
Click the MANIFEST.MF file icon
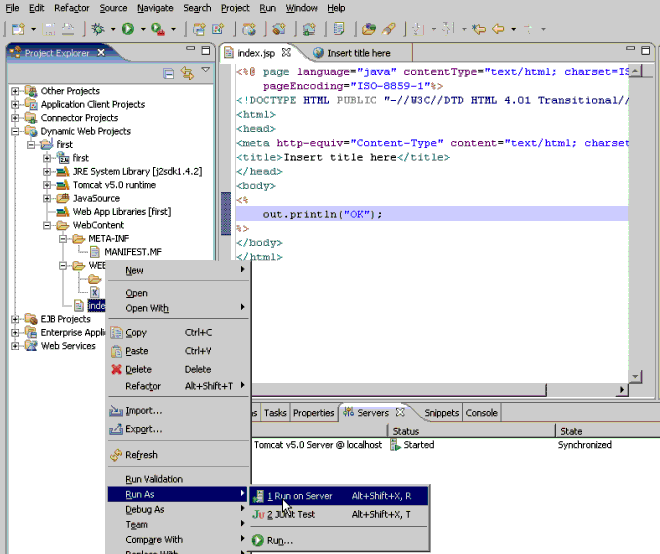(95, 252)
